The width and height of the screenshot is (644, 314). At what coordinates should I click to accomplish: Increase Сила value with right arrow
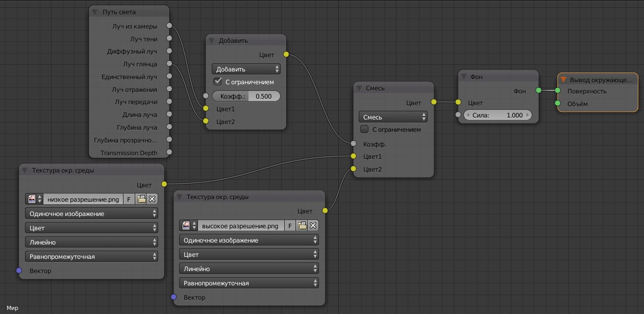tap(528, 115)
